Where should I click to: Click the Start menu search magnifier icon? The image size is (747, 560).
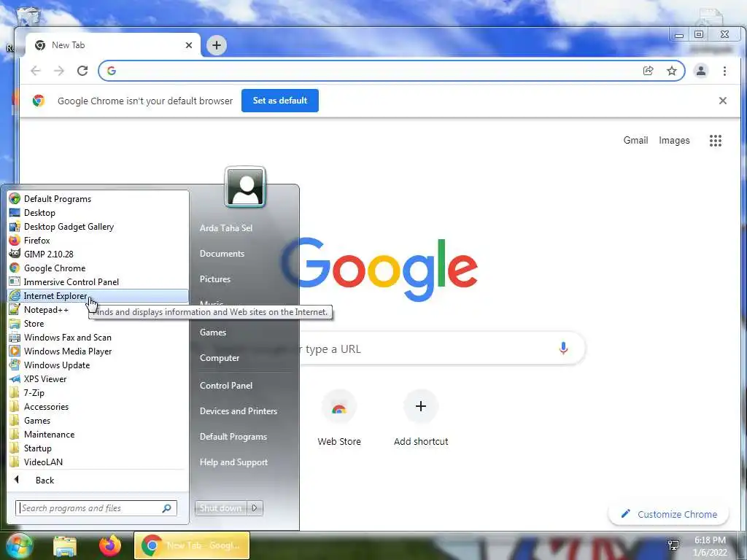tap(167, 508)
